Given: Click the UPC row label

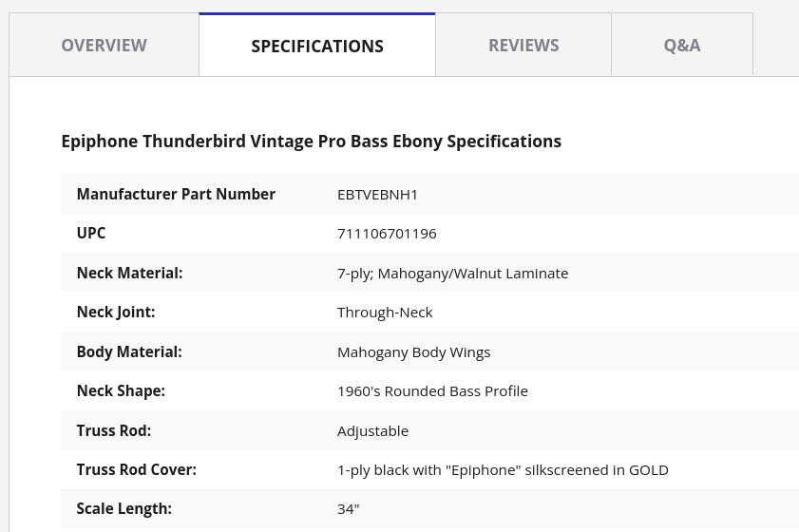Looking at the screenshot, I should [x=91, y=233].
